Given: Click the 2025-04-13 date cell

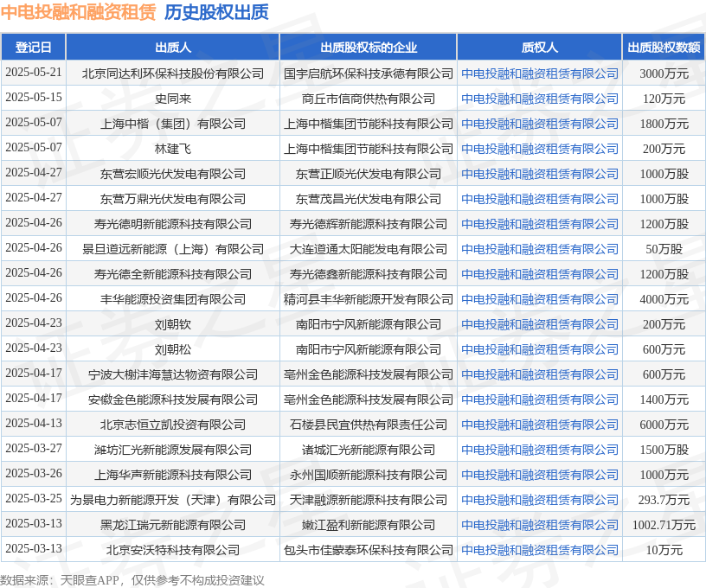Looking at the screenshot, I should (x=34, y=424).
